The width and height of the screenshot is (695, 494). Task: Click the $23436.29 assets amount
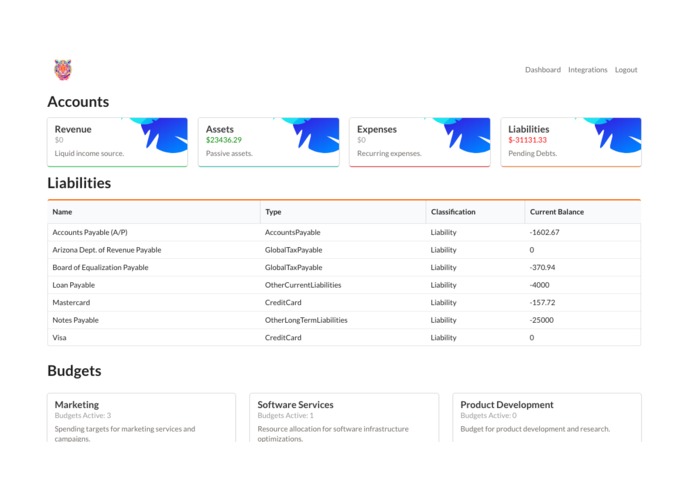click(224, 140)
